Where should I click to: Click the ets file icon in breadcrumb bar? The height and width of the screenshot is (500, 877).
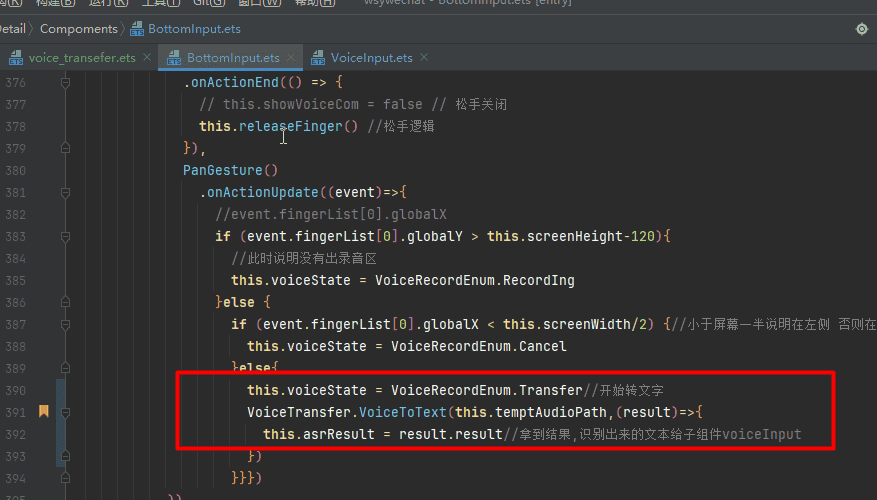[x=137, y=30]
